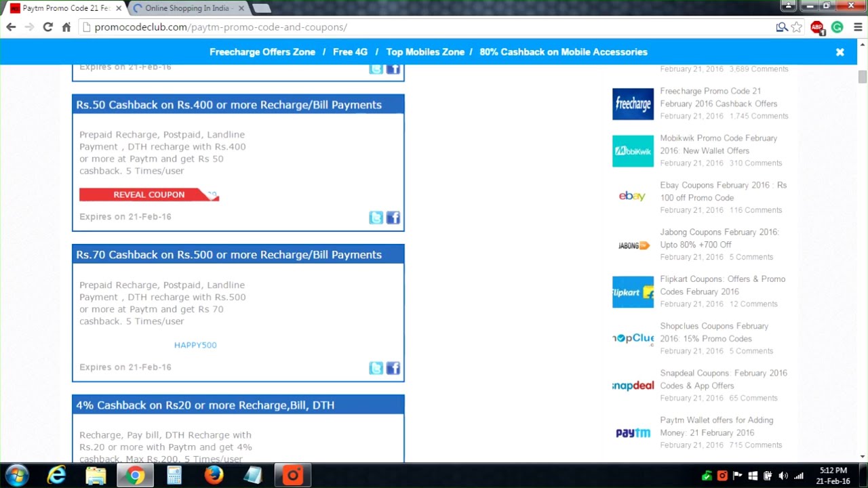Open Snapdeal Coupons February 2016 article

click(x=724, y=379)
